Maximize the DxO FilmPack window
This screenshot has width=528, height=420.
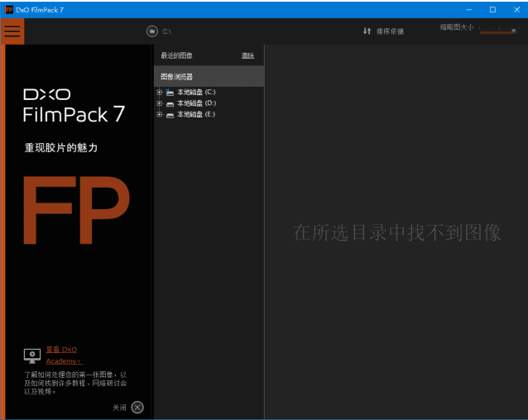tap(492, 10)
